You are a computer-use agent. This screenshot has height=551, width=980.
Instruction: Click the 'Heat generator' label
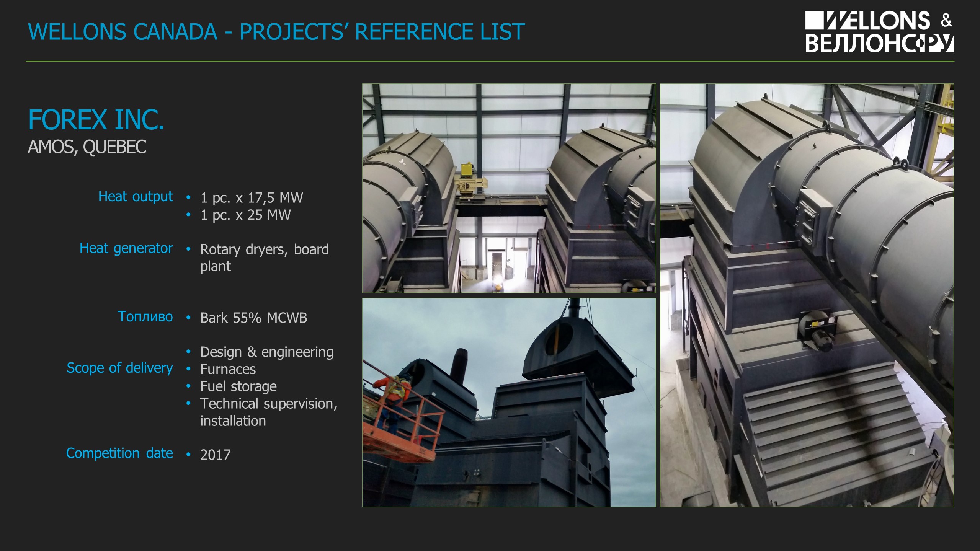point(126,248)
